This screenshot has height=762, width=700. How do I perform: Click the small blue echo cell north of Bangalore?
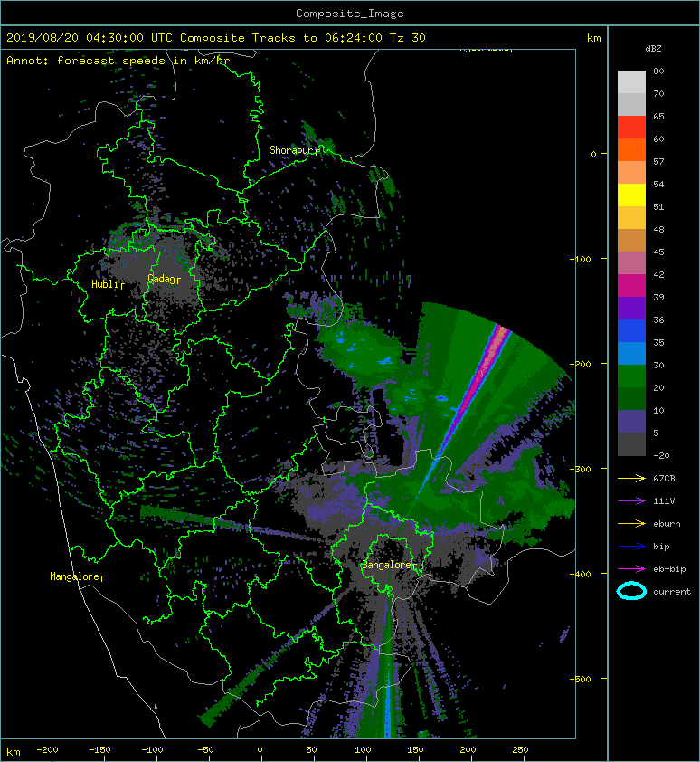[x=441, y=398]
